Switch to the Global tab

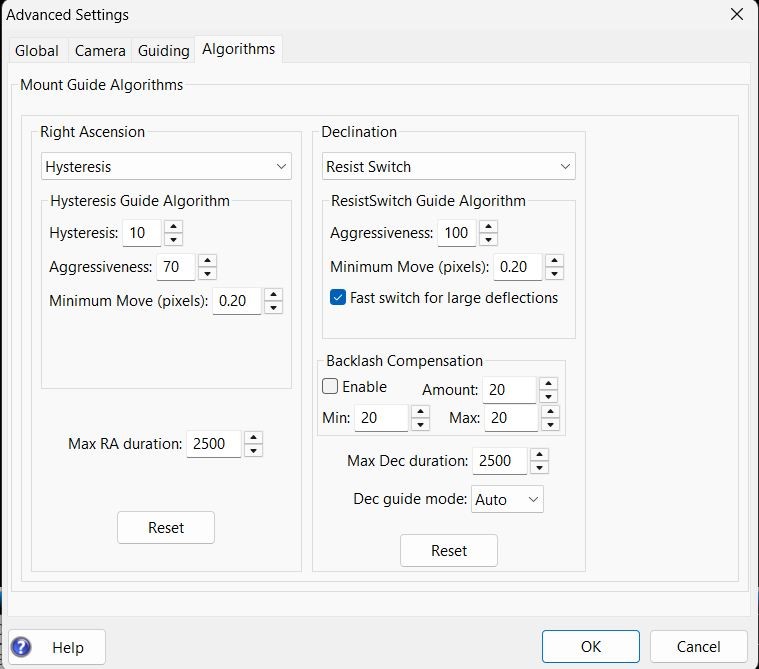tap(37, 50)
